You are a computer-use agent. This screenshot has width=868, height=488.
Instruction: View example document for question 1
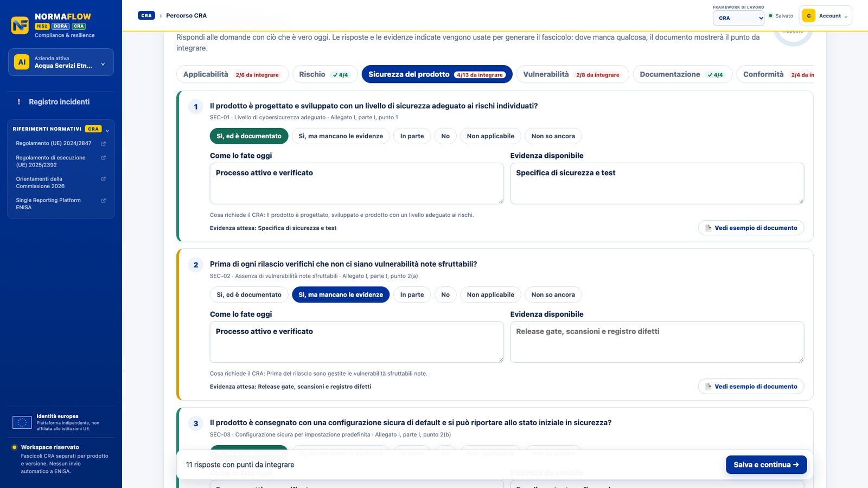click(751, 228)
